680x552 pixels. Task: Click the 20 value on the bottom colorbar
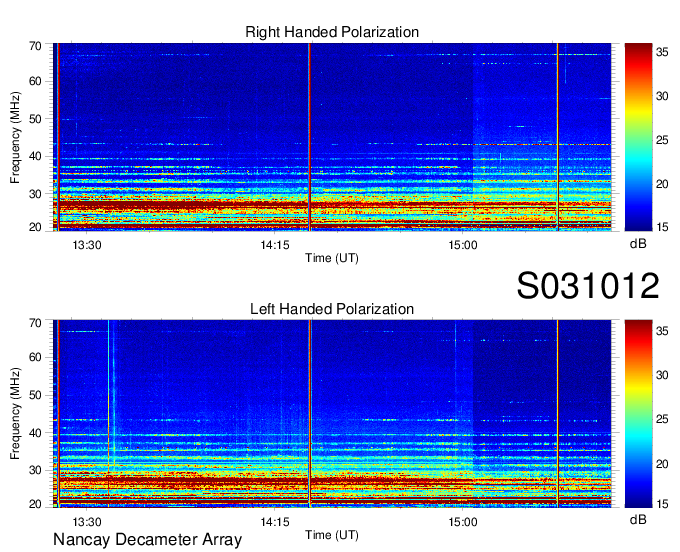pyautogui.click(x=662, y=464)
